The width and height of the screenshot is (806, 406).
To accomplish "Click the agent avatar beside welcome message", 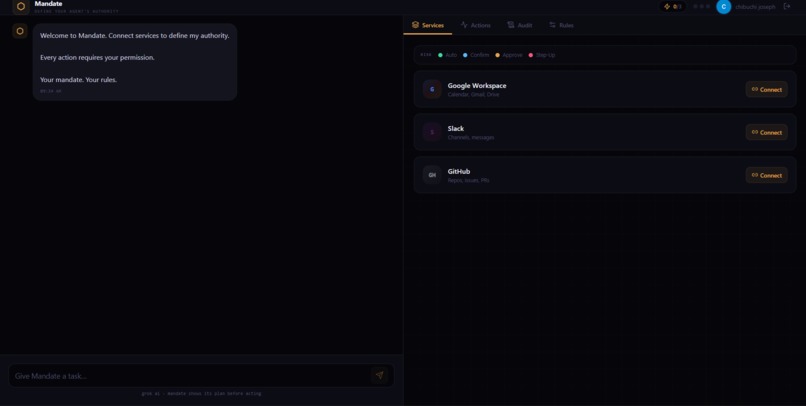I will [x=20, y=31].
